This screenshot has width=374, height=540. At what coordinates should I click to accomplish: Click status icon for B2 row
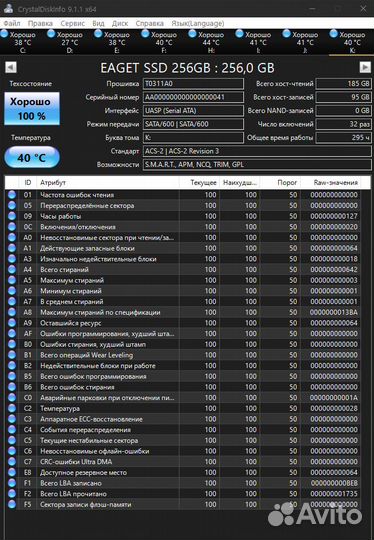coord(12,366)
